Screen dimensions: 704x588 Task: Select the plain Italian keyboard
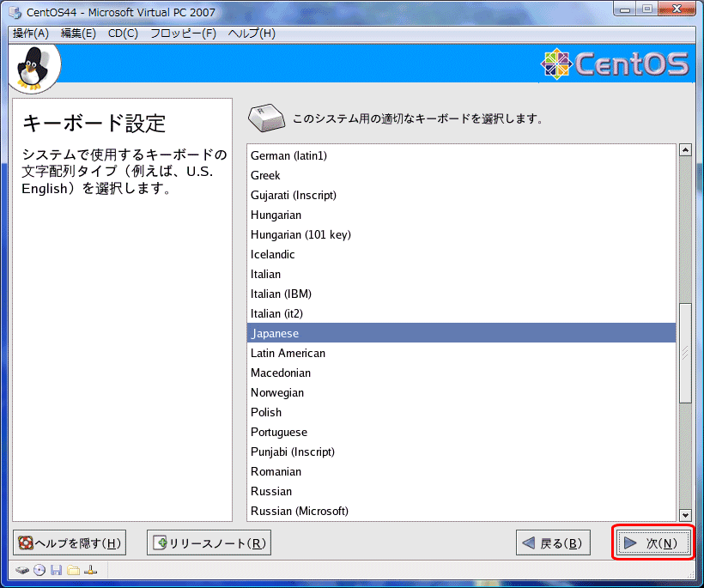click(x=461, y=274)
